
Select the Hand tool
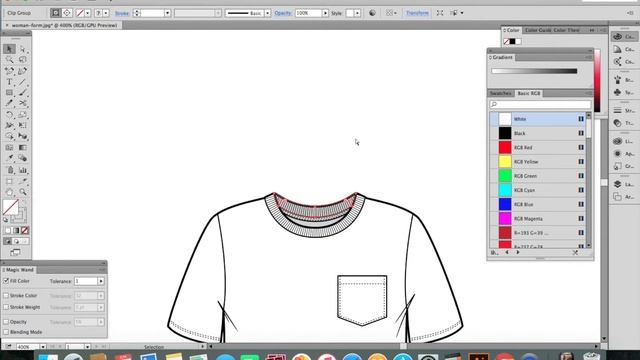click(9, 192)
